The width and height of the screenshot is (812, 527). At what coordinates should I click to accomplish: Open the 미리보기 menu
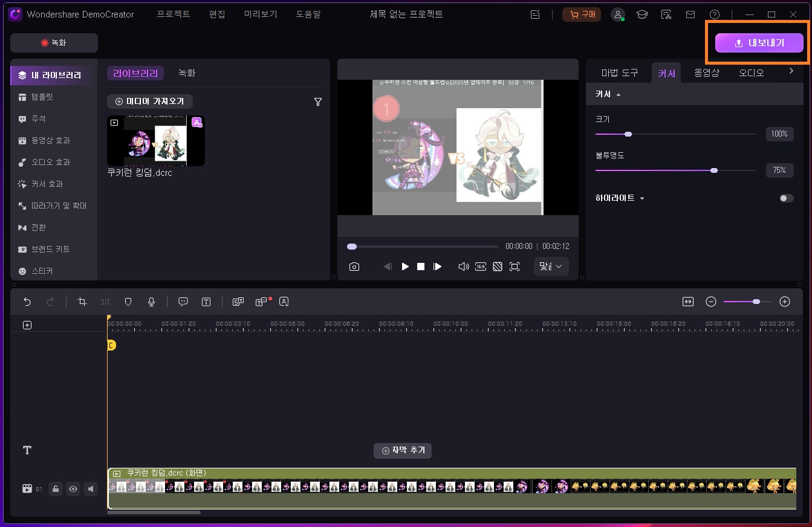click(x=261, y=14)
